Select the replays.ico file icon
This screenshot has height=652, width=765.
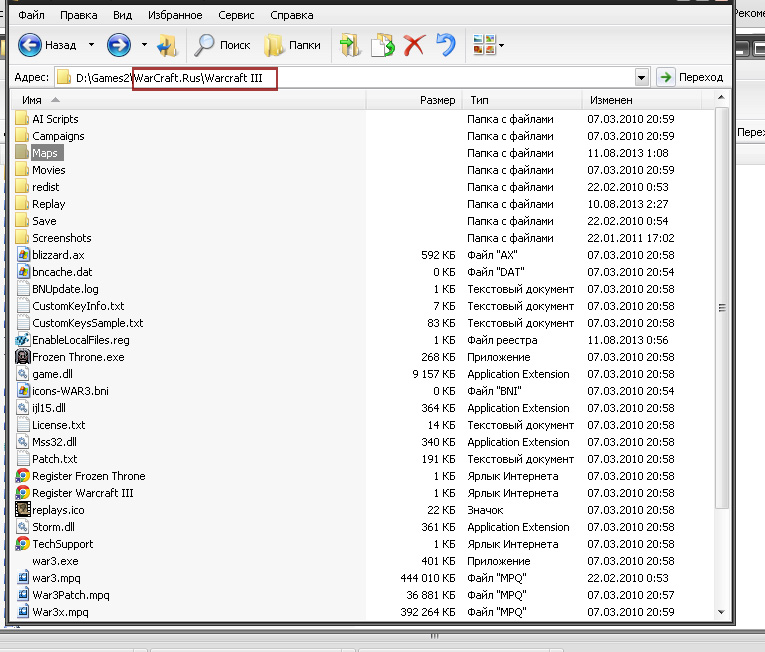[23, 509]
